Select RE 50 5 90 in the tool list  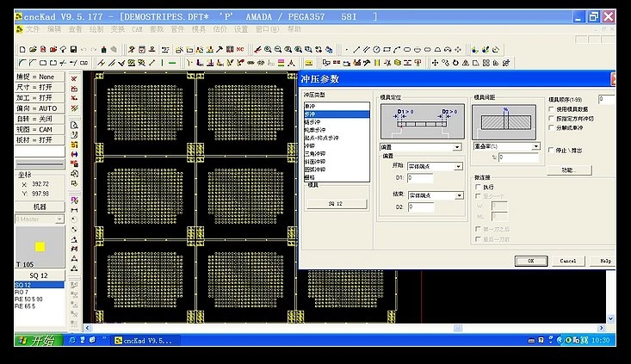(x=39, y=299)
